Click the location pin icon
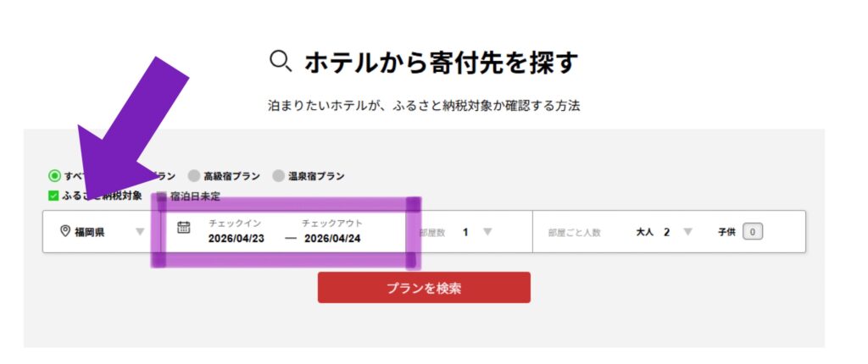This screenshot has width=868, height=364. click(64, 231)
